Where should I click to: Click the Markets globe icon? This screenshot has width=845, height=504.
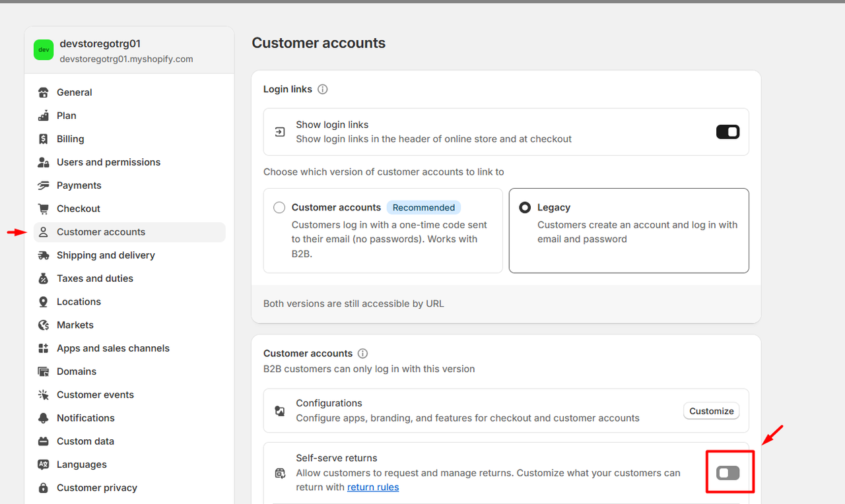[x=44, y=325]
